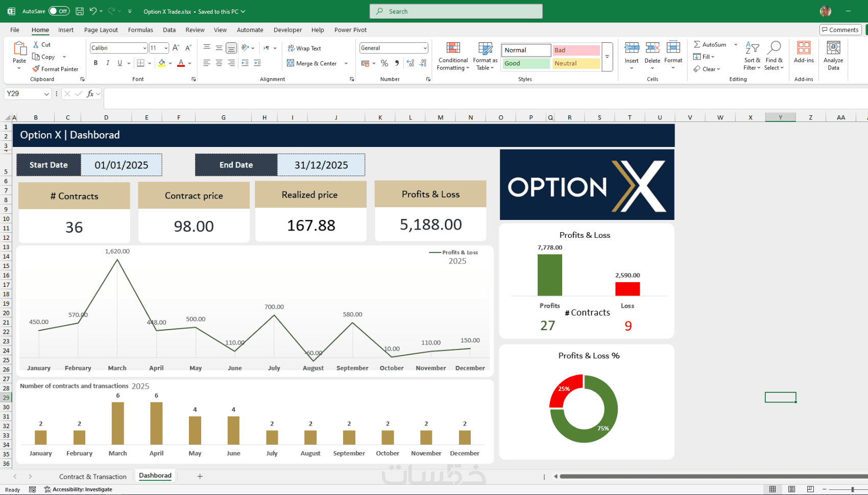Open Sort & Filter options
Screen dimensions: 868x495
(752, 56)
